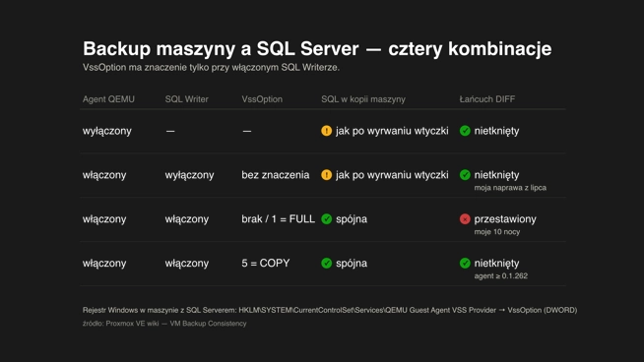Click SQL Writer 'włączony' in the FULL row
Viewport: 644px width, 362px height.
click(187, 219)
